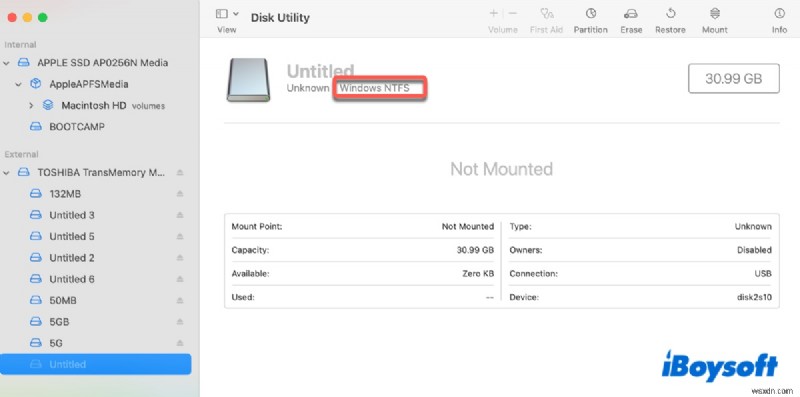Image resolution: width=800 pixels, height=397 pixels.
Task: Click the Capacity 30.99 GB table value
Action: point(476,250)
